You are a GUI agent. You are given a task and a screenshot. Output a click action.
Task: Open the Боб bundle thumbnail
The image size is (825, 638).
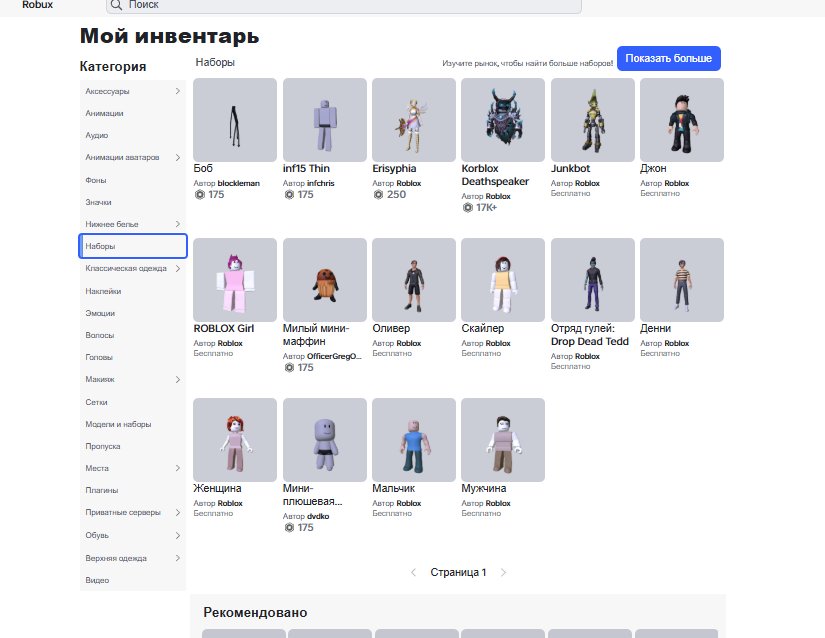[235, 120]
